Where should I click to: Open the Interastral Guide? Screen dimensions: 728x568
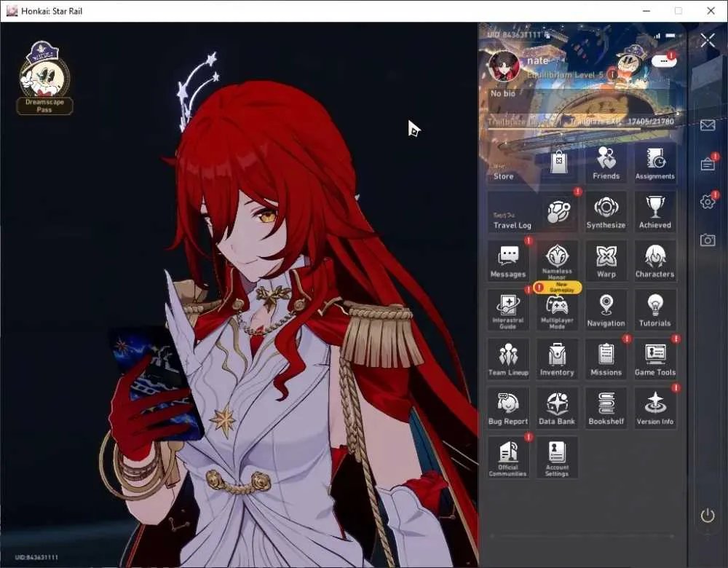pyautogui.click(x=508, y=310)
